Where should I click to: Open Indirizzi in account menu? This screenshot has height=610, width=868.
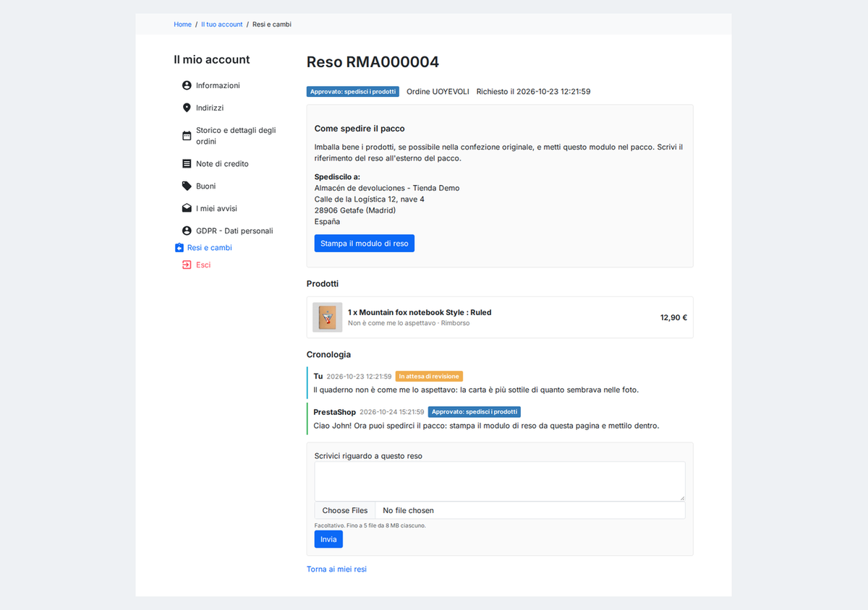coord(210,108)
